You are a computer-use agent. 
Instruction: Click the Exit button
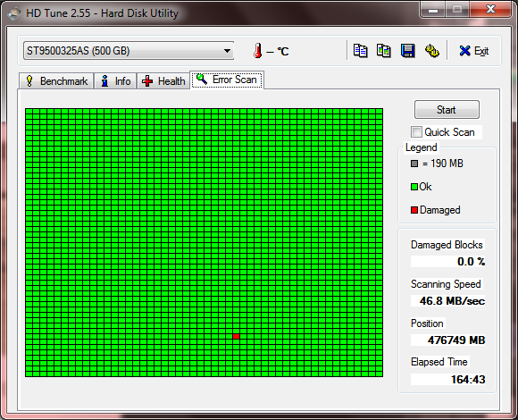click(x=473, y=51)
